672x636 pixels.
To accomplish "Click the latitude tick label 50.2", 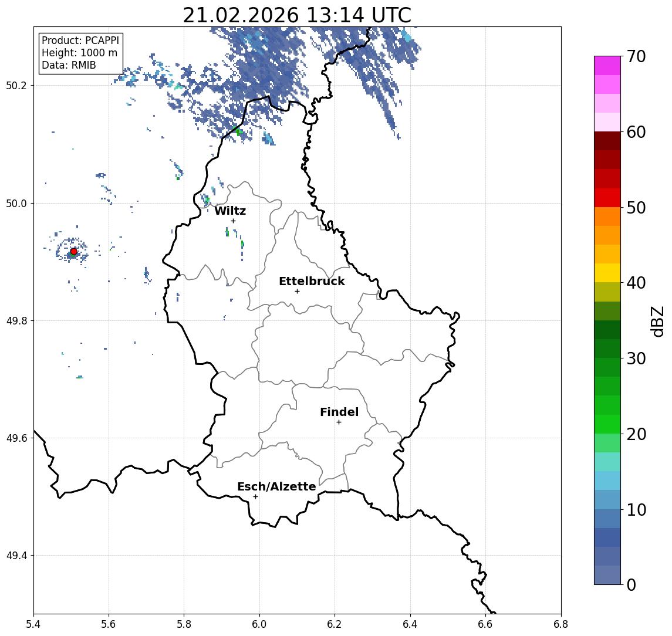I will pyautogui.click(x=16, y=85).
